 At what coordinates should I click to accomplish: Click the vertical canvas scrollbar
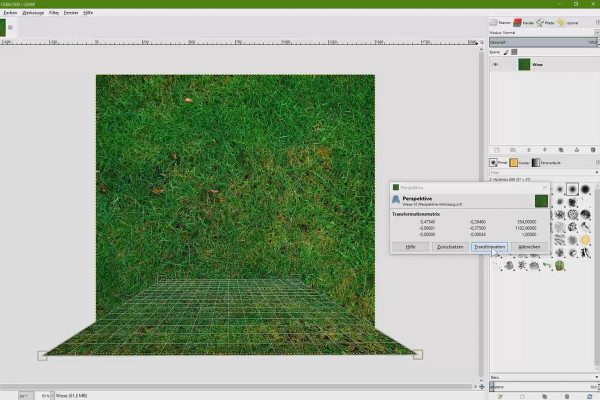[481, 214]
